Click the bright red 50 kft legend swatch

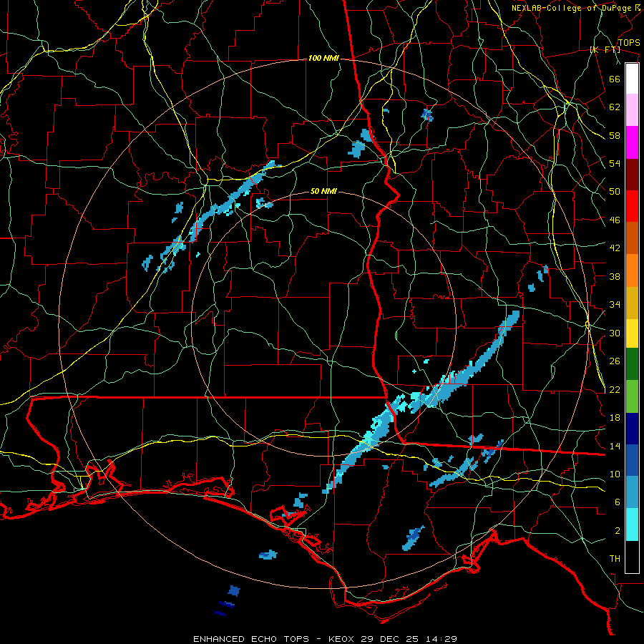tap(632, 206)
